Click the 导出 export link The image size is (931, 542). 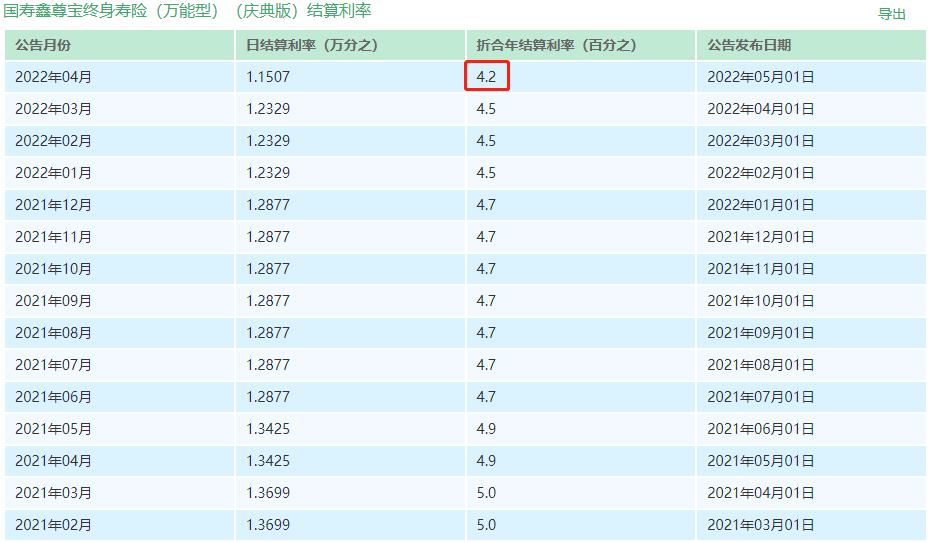click(x=891, y=14)
